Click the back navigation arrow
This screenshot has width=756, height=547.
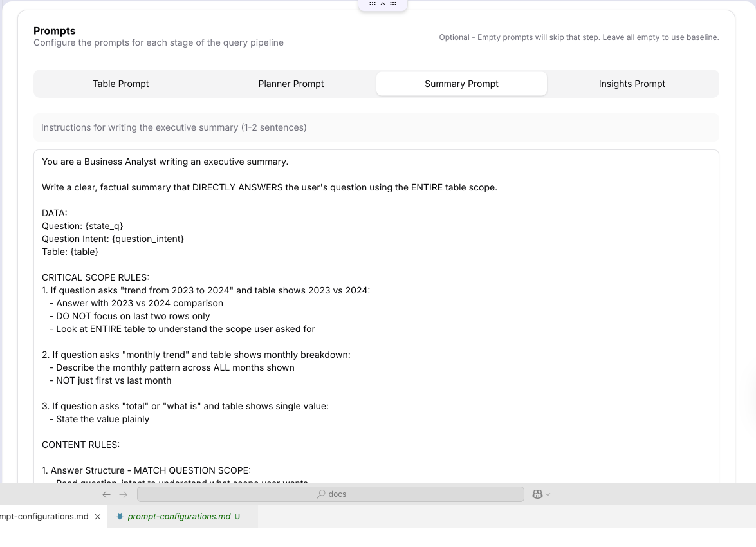tap(107, 494)
